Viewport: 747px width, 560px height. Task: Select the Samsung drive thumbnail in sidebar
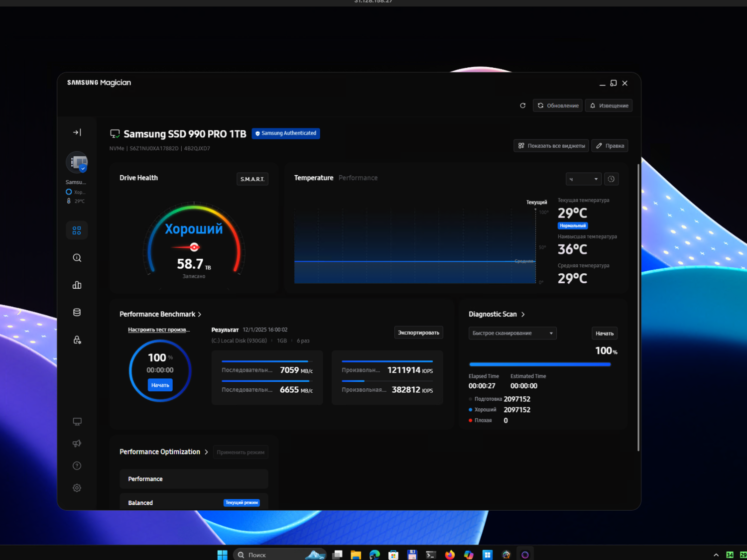[77, 162]
